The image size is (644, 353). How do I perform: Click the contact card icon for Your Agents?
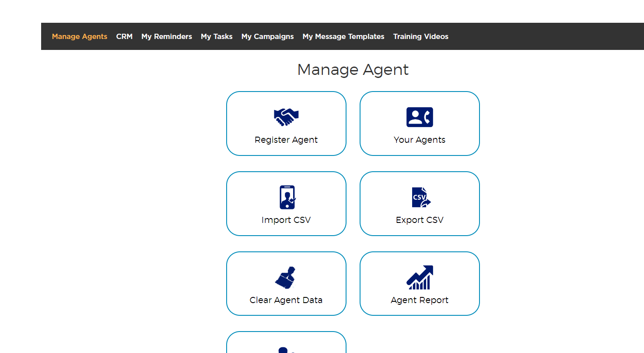[x=420, y=117]
